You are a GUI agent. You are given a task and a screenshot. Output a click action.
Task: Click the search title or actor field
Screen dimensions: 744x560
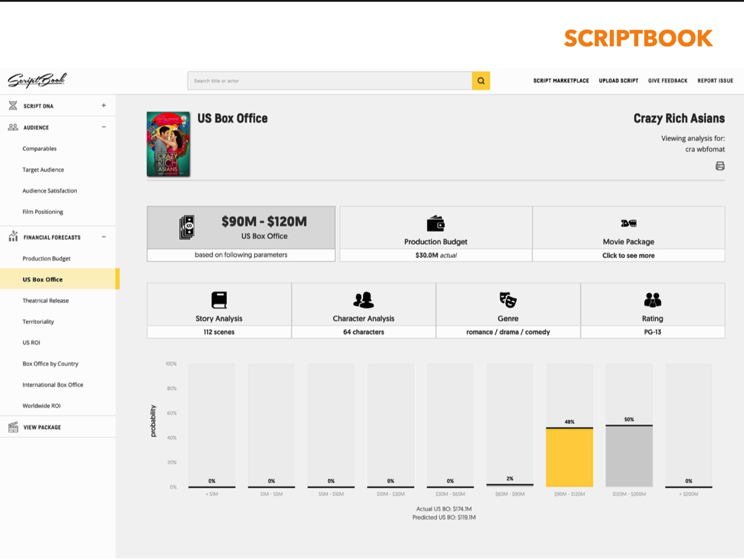[x=329, y=81]
